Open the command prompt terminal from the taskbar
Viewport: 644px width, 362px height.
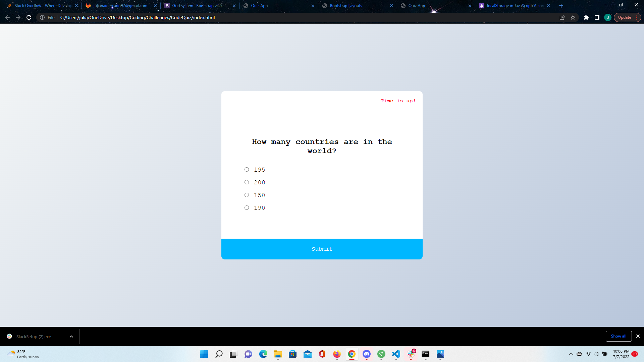coord(426,354)
